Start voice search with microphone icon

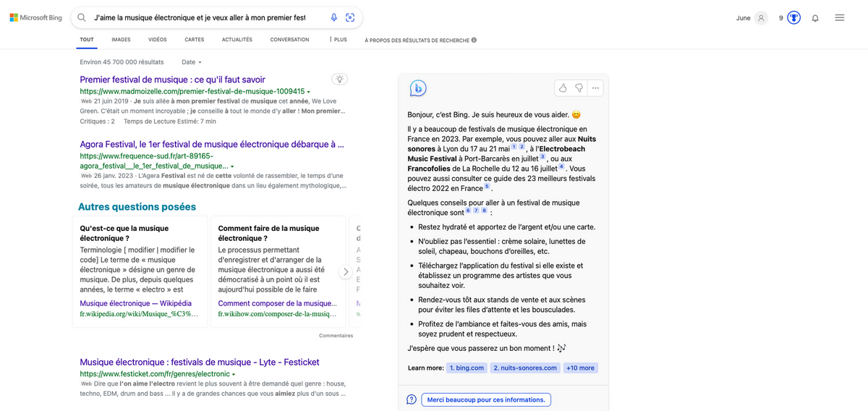click(334, 17)
